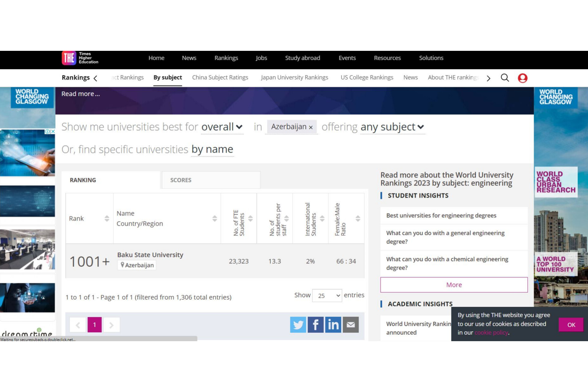Viewport: 588px width, 392px height.
Task: Open the Show 25 entries dropdown
Action: [x=327, y=296]
